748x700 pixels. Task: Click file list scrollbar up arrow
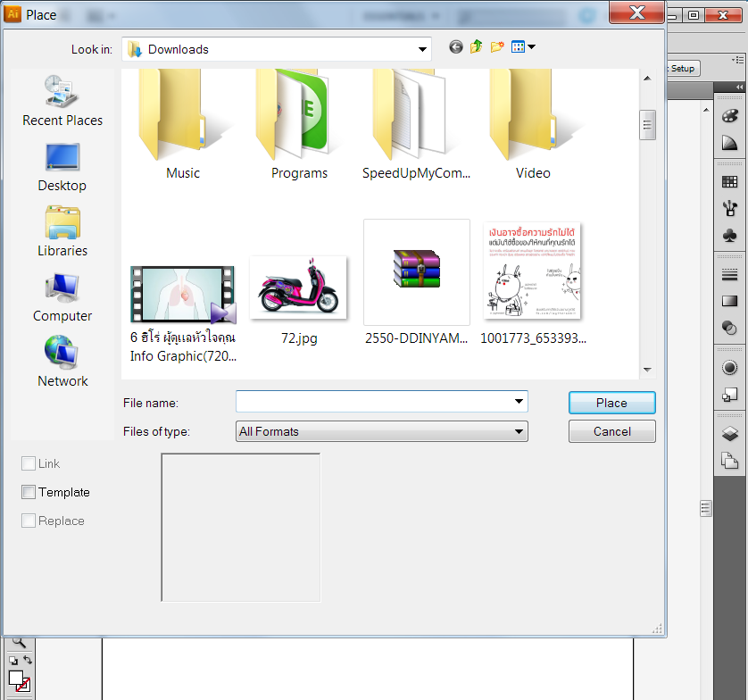click(x=647, y=79)
